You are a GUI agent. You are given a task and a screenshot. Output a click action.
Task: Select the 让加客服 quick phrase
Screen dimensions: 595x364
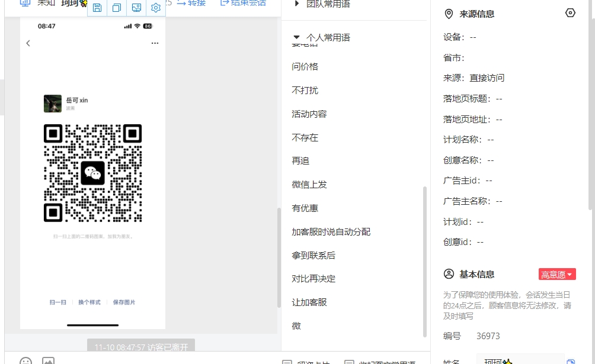pos(309,302)
